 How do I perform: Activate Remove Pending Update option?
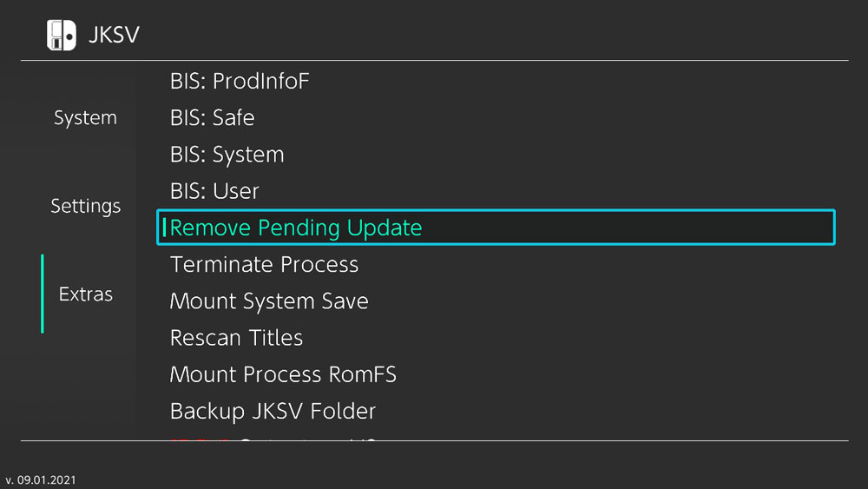(296, 228)
